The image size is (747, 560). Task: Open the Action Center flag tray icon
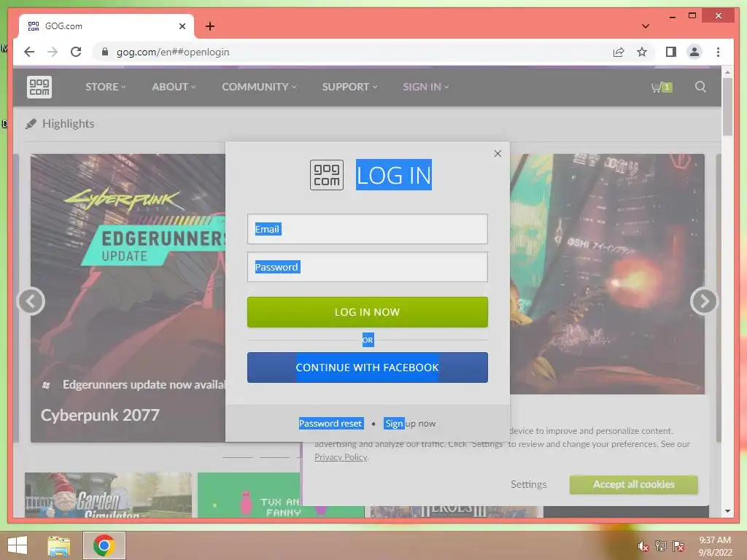pos(678,546)
